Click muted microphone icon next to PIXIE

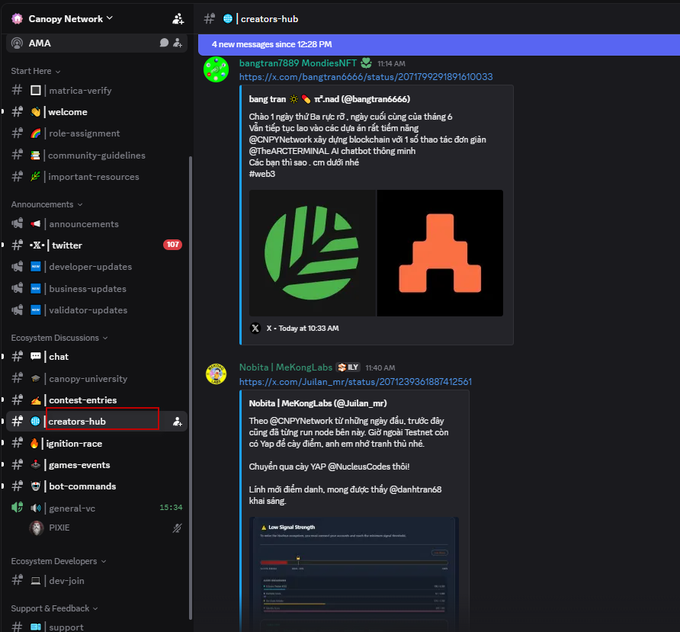tap(177, 528)
